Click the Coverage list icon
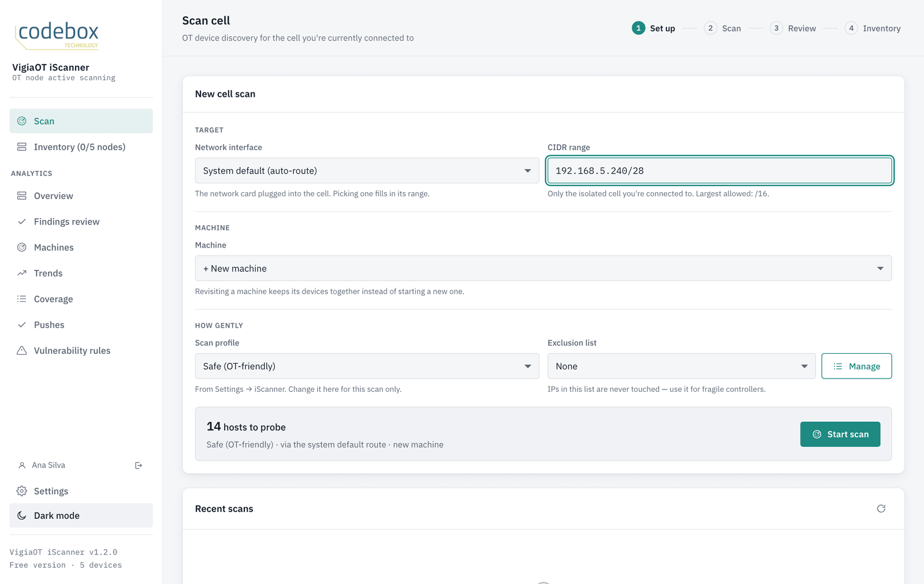 [x=22, y=299]
